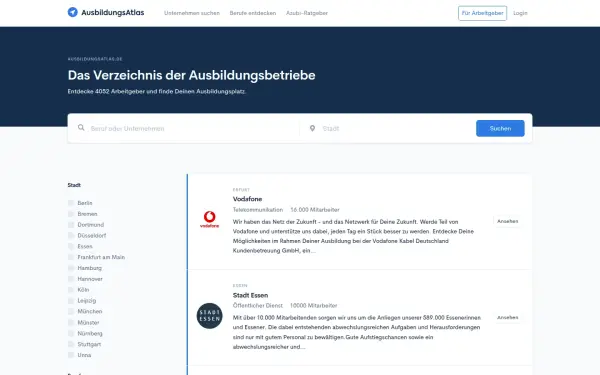Click the AusbildungsAtlas brand name
This screenshot has height=375, width=600.
click(112, 13)
